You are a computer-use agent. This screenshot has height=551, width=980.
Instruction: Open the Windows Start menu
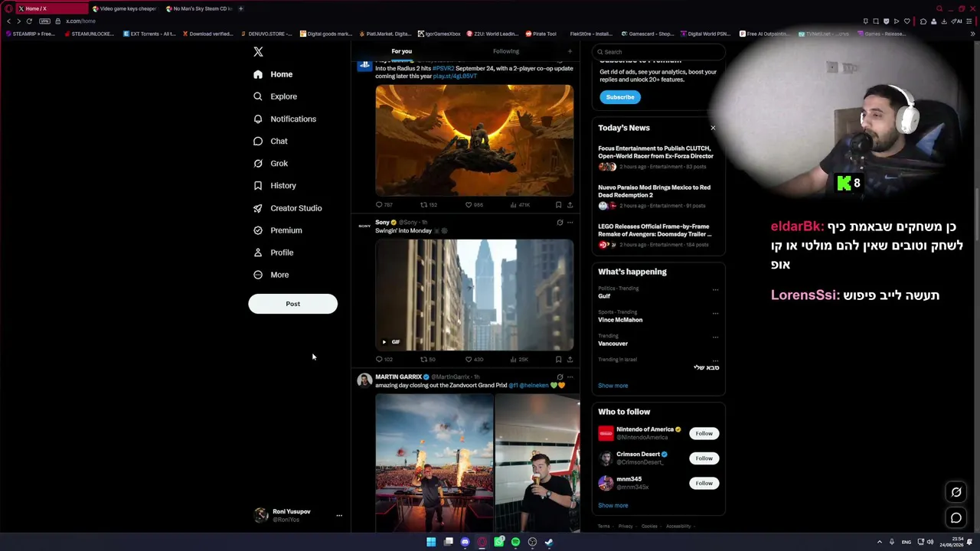tap(431, 542)
